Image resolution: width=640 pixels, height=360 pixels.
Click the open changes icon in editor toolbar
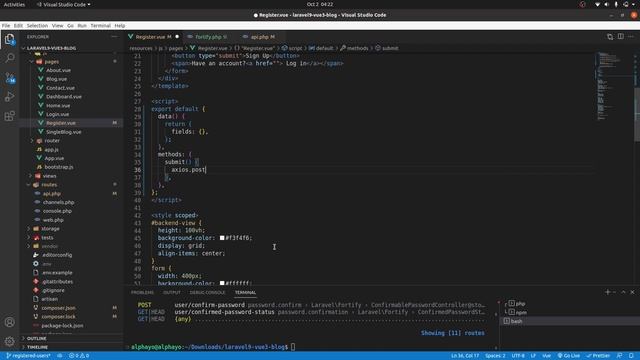click(610, 37)
